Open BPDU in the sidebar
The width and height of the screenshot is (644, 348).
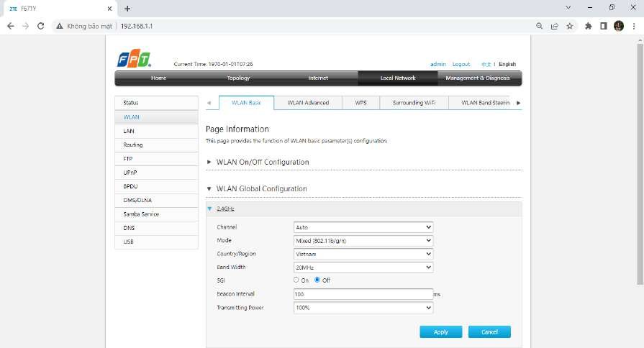[156, 186]
